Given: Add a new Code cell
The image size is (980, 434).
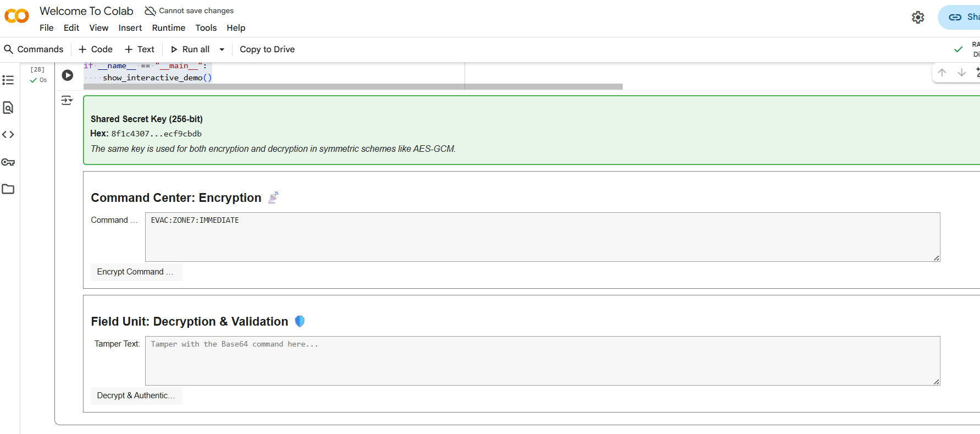Looking at the screenshot, I should click(96, 50).
